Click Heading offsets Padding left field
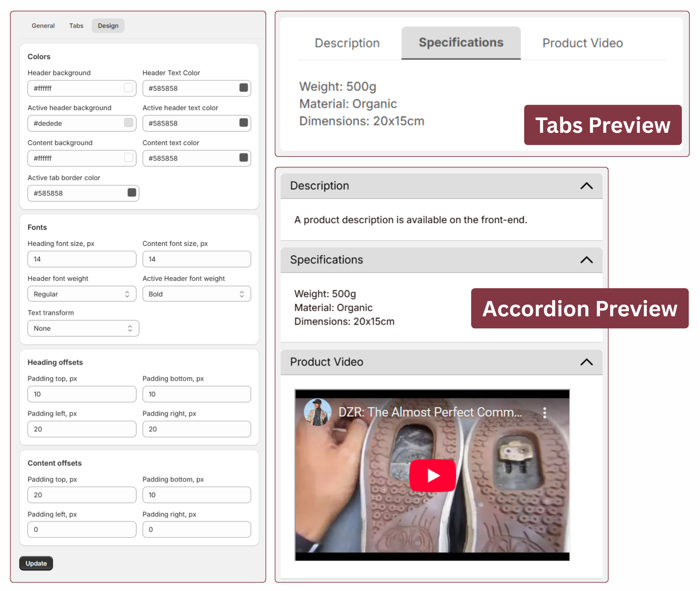The image size is (700, 591). 82,429
